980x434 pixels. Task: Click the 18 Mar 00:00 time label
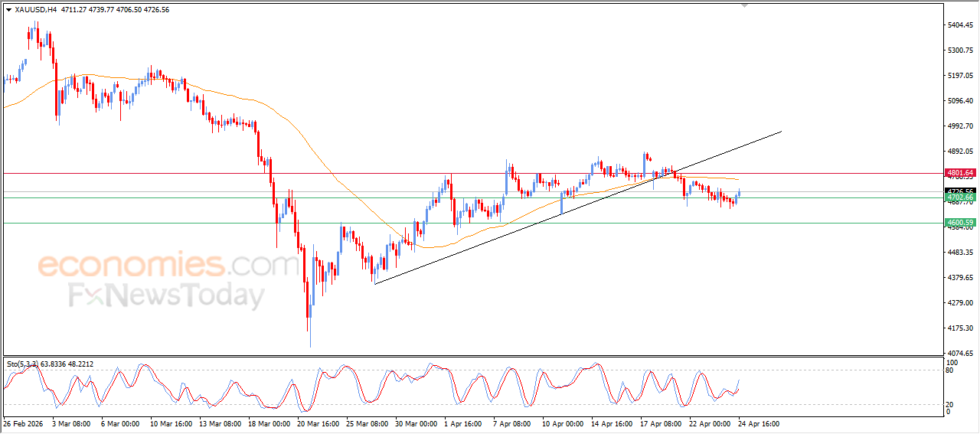pyautogui.click(x=269, y=423)
